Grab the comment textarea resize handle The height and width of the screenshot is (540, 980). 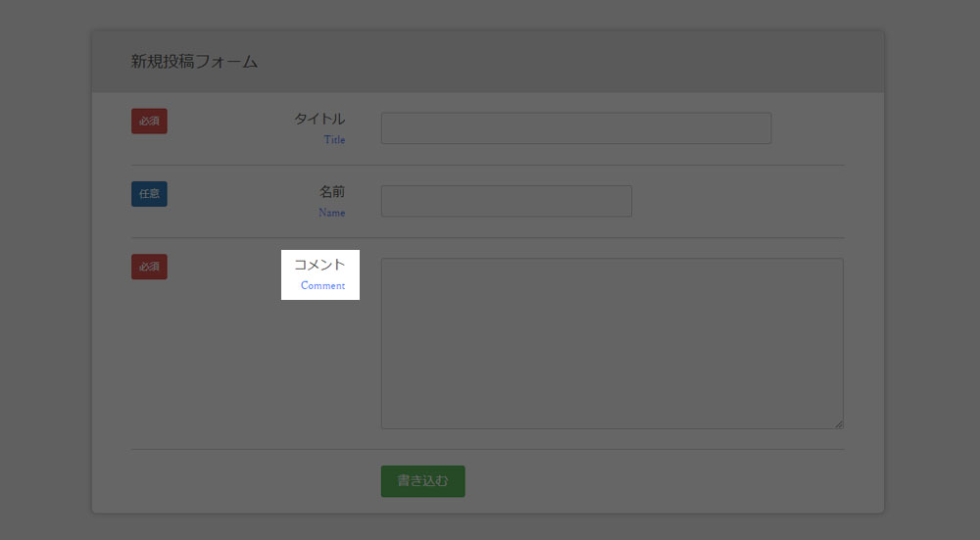pyautogui.click(x=839, y=424)
